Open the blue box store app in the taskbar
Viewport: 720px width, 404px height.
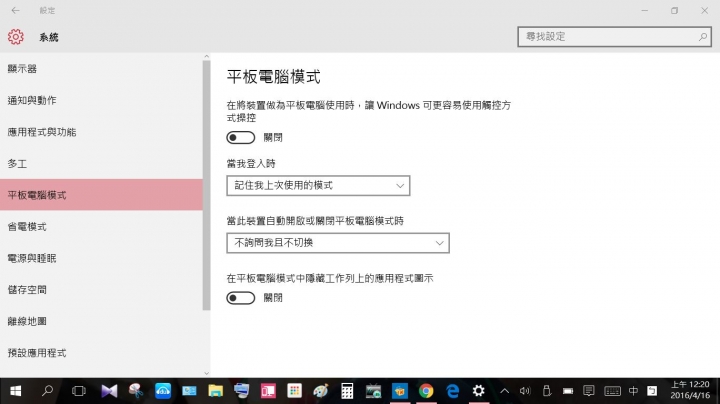pyautogui.click(x=400, y=391)
